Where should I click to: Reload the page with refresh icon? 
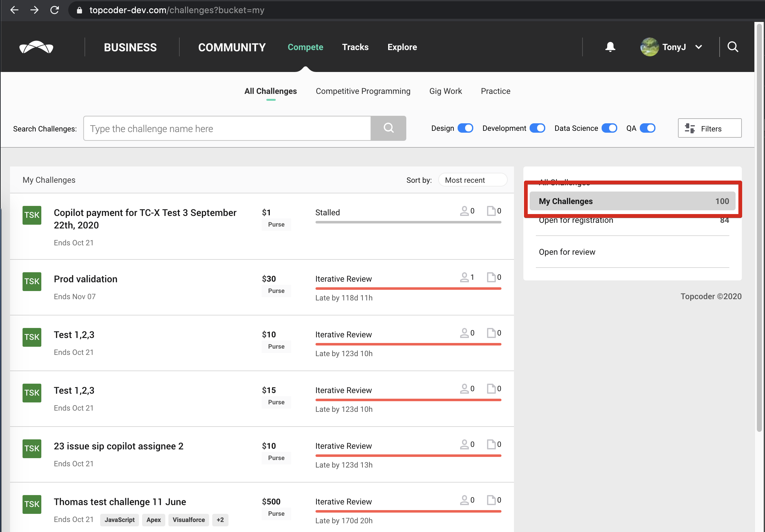click(54, 10)
